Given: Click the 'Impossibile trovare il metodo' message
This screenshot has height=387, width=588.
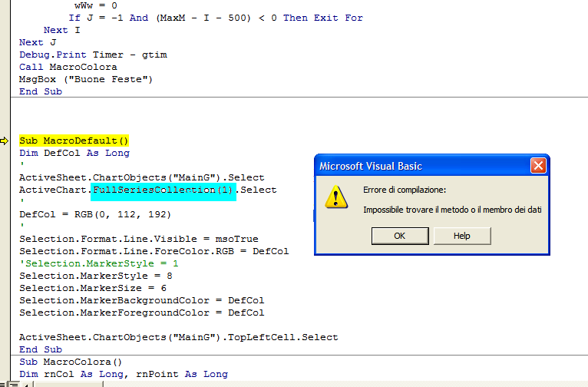Looking at the screenshot, I should click(452, 210).
